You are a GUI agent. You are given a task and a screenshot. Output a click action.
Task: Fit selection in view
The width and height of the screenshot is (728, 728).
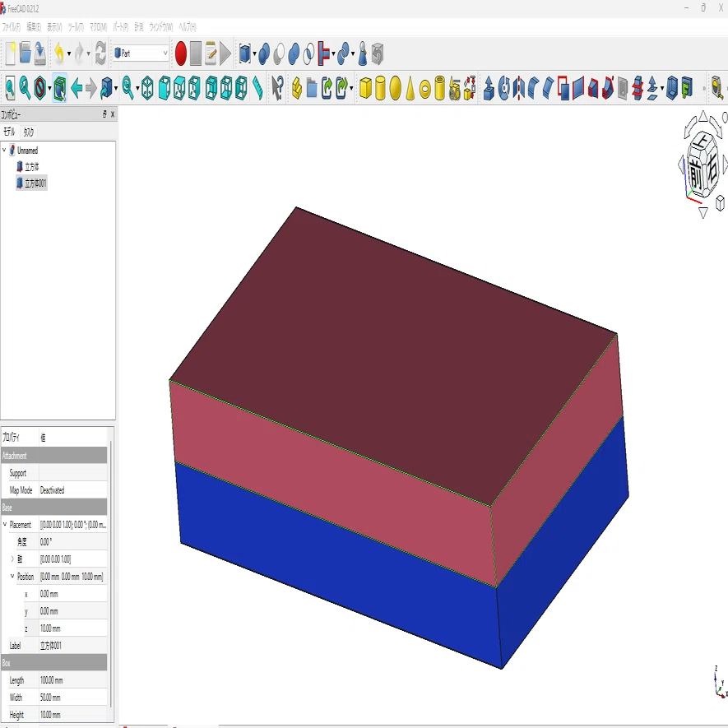pos(25,88)
